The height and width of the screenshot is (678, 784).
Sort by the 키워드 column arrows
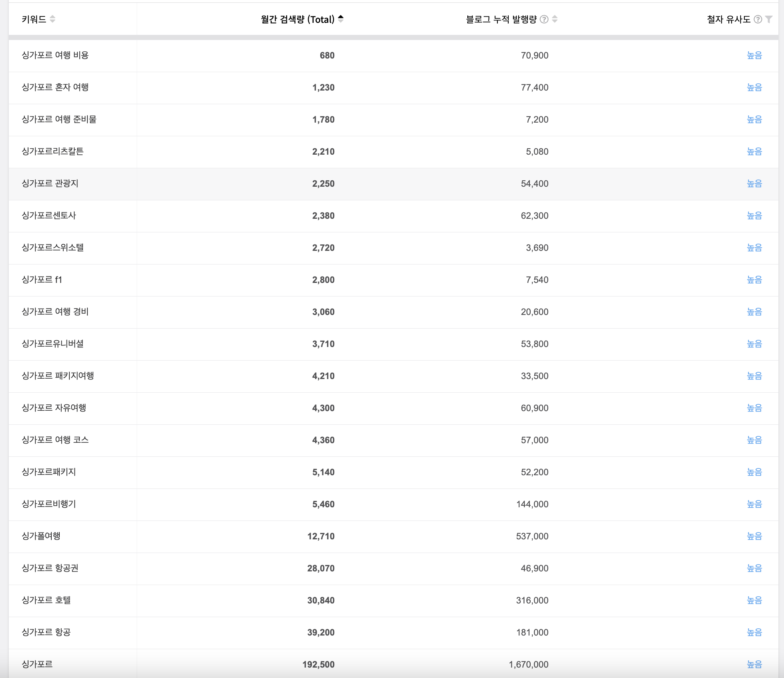click(x=53, y=19)
